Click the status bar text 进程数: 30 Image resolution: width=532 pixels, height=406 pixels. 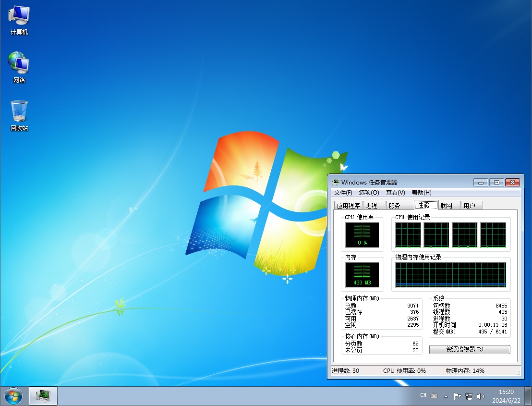(x=345, y=371)
